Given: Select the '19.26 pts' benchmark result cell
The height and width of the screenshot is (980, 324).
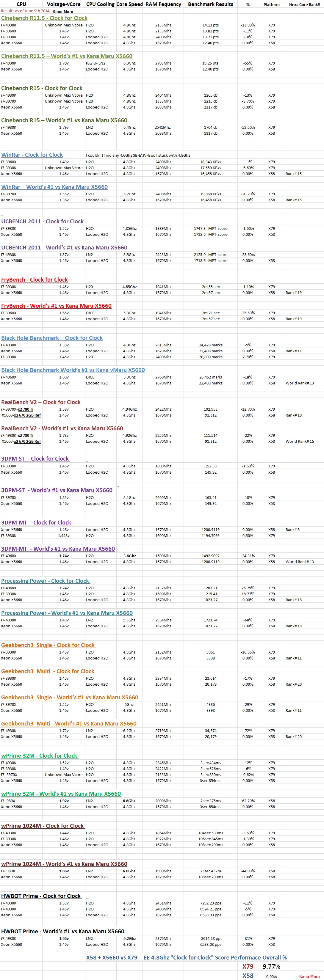Looking at the screenshot, I should pyautogui.click(x=210, y=63).
